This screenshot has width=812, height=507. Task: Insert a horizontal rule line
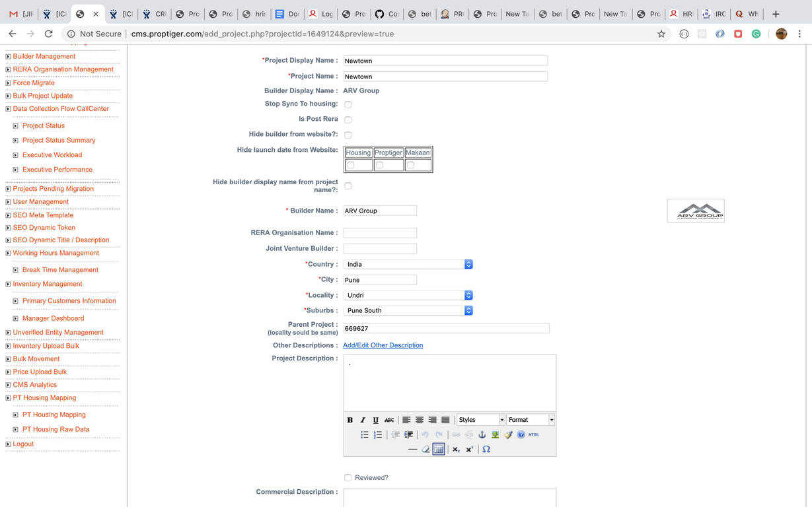(x=412, y=450)
